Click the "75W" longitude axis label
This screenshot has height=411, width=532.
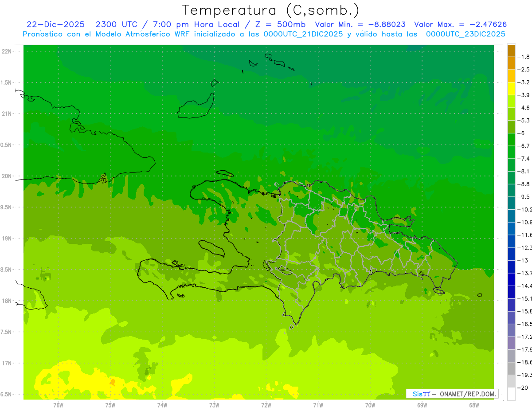(110, 405)
